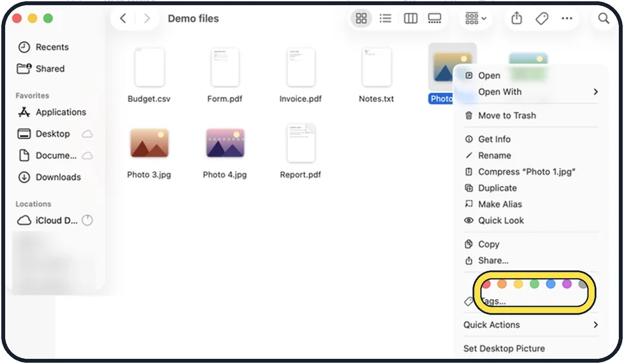Select the Photo 3.jpg thumbnail
Image resolution: width=624 pixels, height=364 pixels.
(149, 143)
